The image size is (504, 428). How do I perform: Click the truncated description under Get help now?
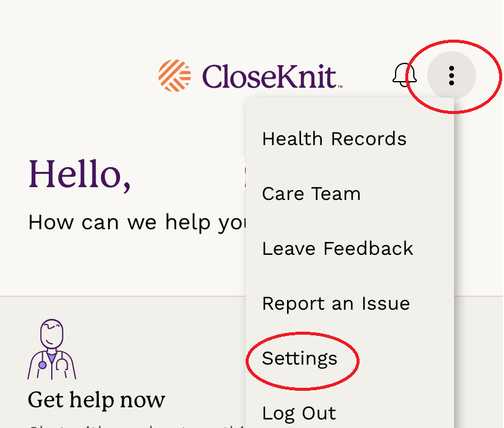[x=137, y=426]
